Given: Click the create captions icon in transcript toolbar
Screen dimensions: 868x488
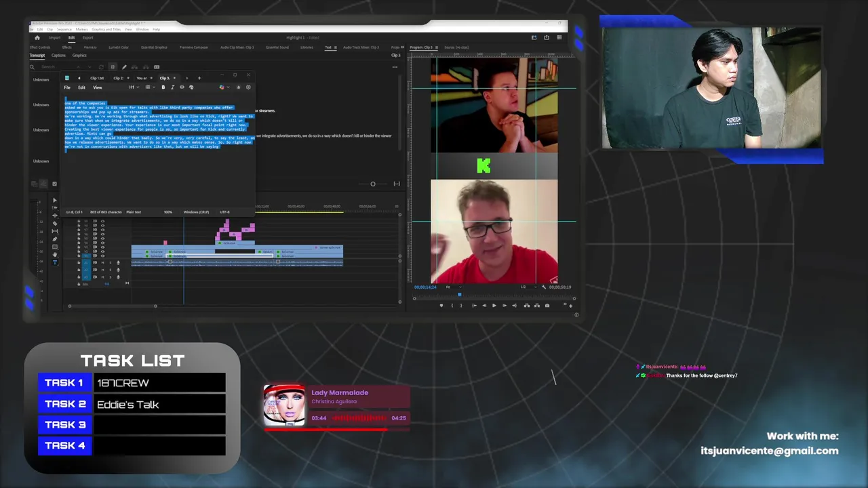Looking at the screenshot, I should click(x=157, y=67).
